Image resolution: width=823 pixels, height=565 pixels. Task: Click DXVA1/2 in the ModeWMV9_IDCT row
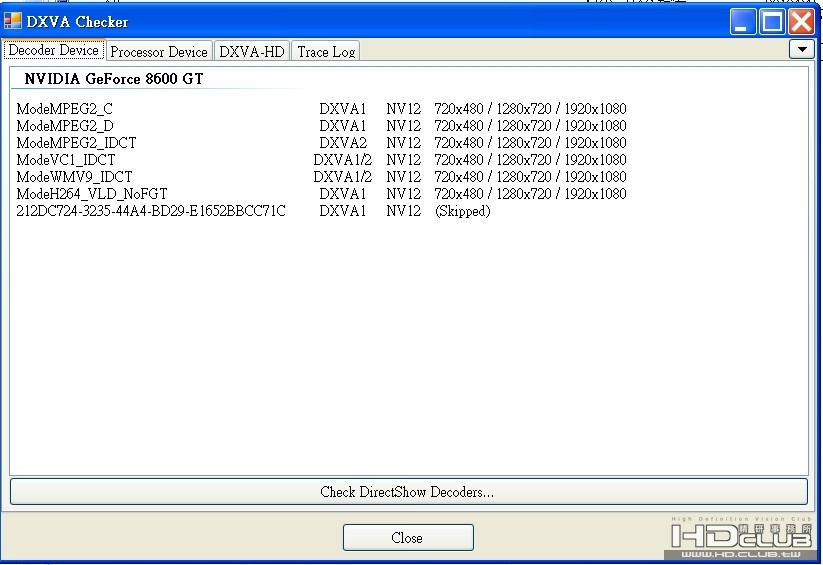pyautogui.click(x=342, y=177)
